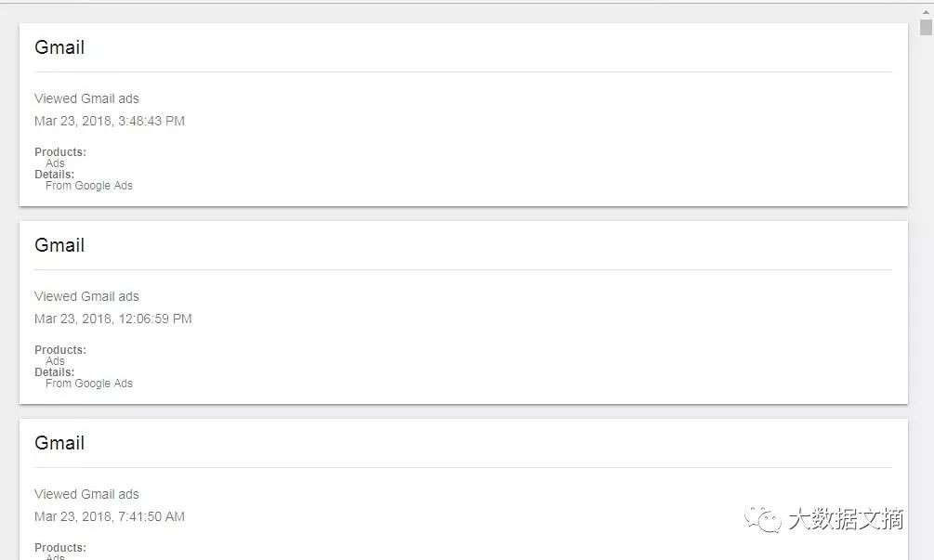Screen dimensions: 934x560
Task: Click the Details label in first card
Action: click(54, 175)
